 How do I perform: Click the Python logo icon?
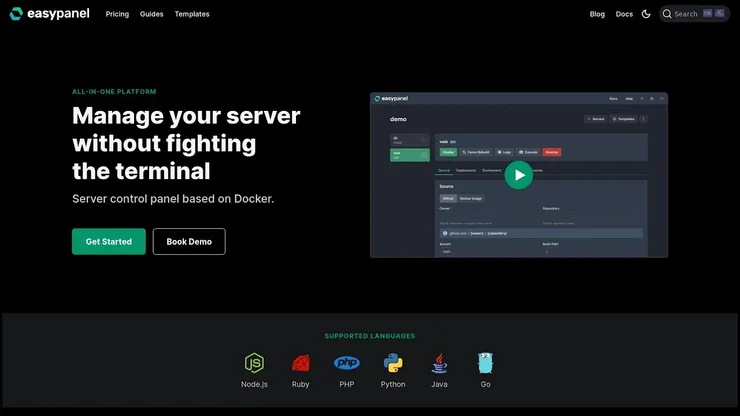(x=393, y=363)
